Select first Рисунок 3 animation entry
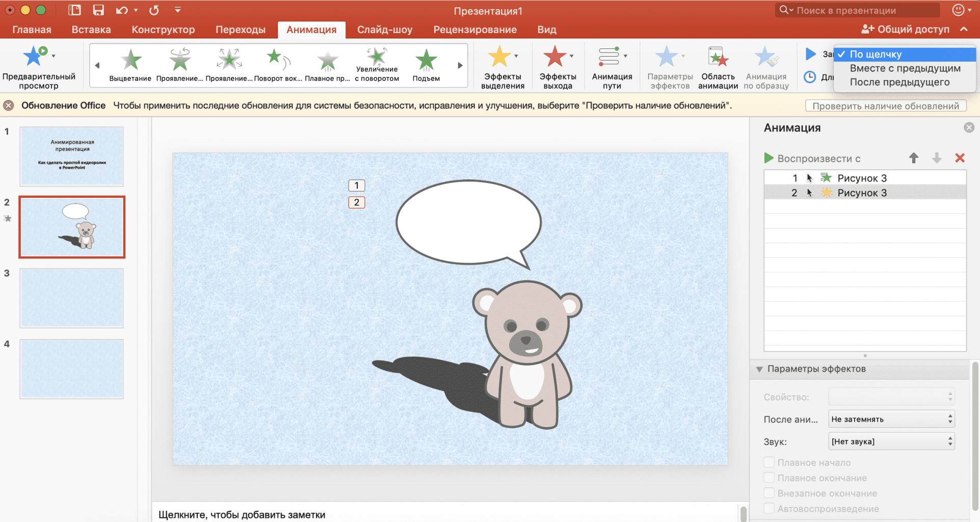The width and height of the screenshot is (980, 522). (865, 178)
